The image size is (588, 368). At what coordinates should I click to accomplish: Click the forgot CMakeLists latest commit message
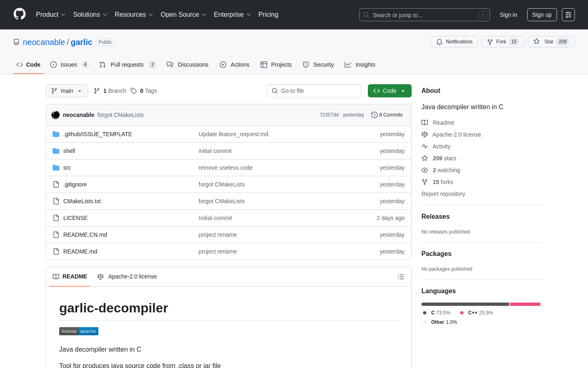(x=120, y=115)
